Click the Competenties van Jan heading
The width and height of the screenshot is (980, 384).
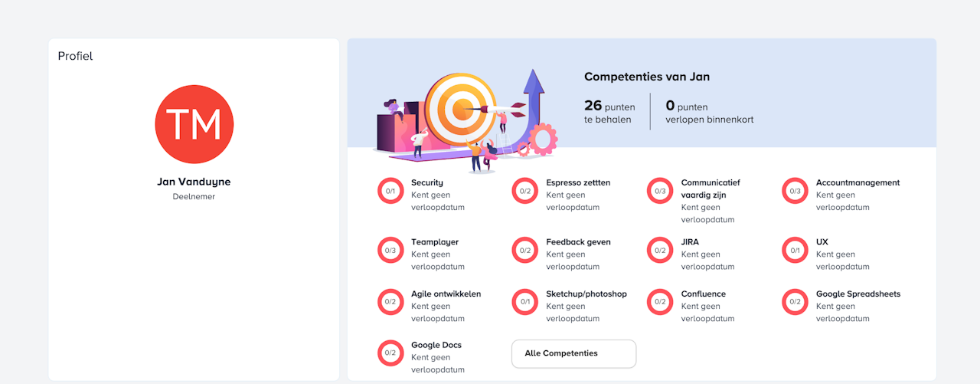(646, 77)
